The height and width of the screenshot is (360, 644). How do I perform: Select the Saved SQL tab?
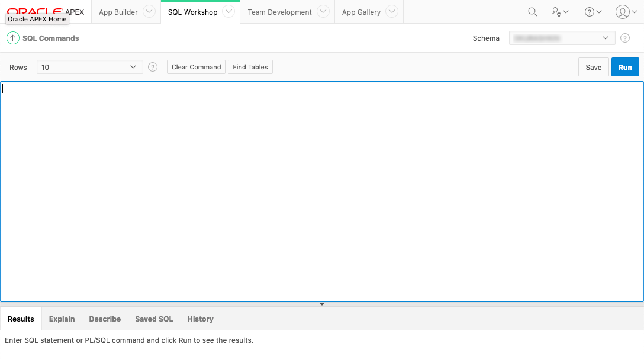[153, 319]
